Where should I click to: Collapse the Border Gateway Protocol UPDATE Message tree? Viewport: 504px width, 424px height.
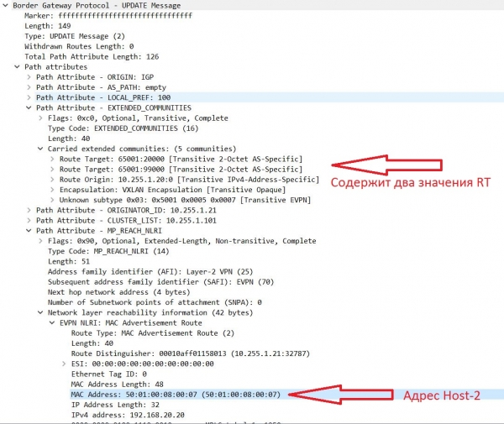click(7, 5)
